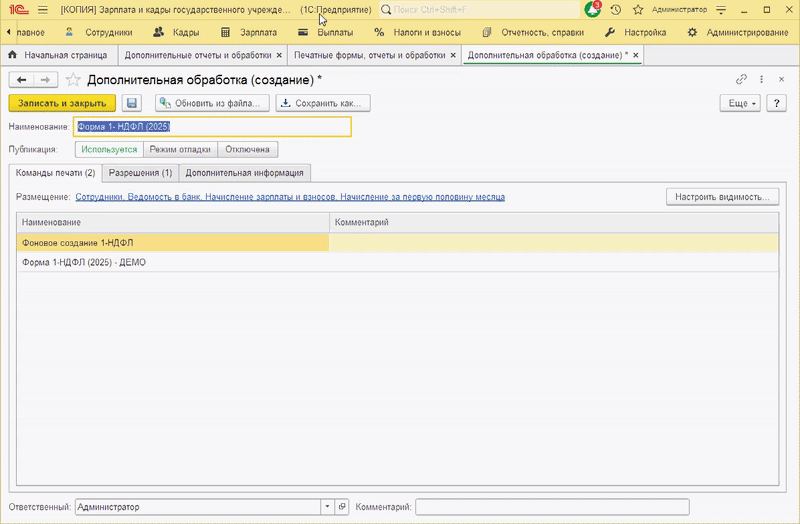
Task: Open help question mark button
Action: coord(777,103)
